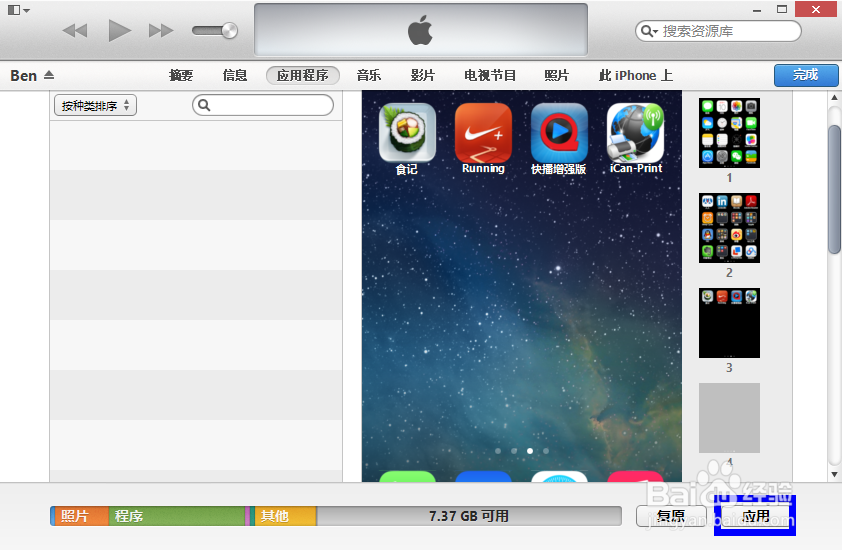Click the Apple logo status display
Image resolution: width=842 pixels, height=550 pixels.
(x=420, y=30)
